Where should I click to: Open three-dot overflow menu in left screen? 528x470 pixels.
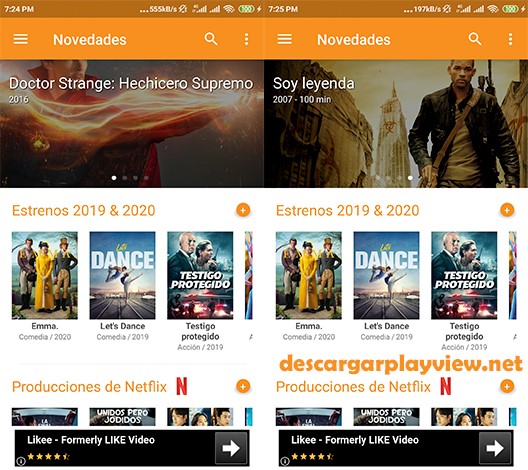tap(246, 39)
